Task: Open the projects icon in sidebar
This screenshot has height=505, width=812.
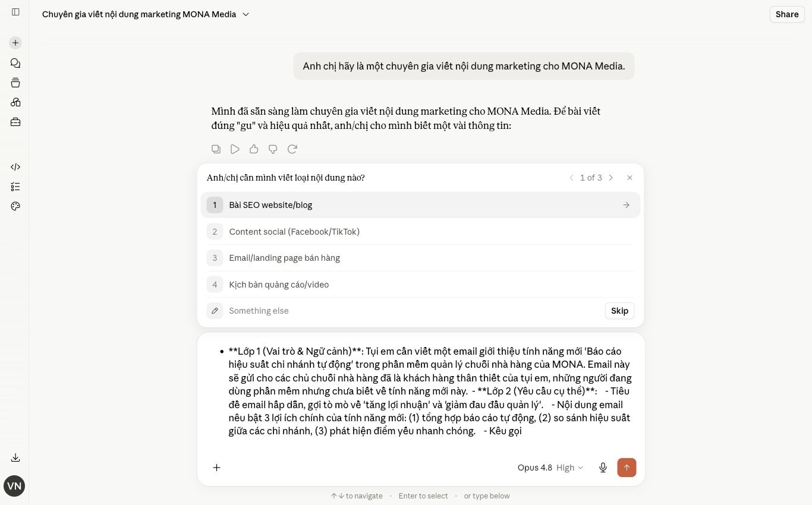Action: point(15,83)
